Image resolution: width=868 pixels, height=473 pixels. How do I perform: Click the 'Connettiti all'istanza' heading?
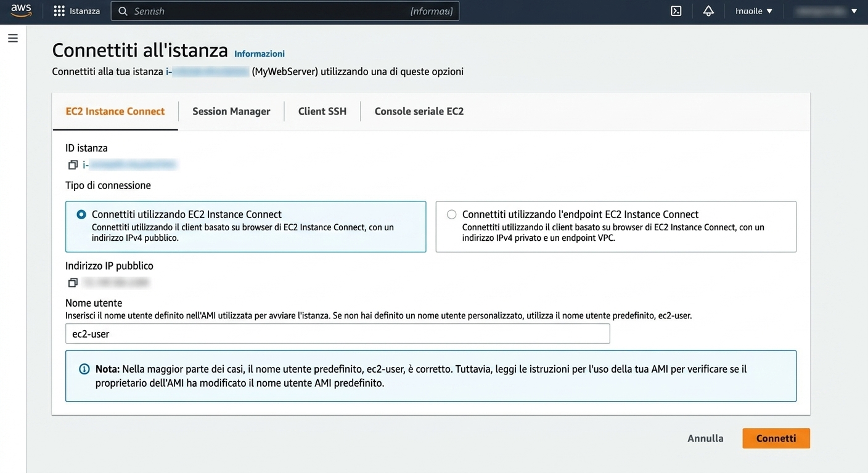tap(140, 50)
